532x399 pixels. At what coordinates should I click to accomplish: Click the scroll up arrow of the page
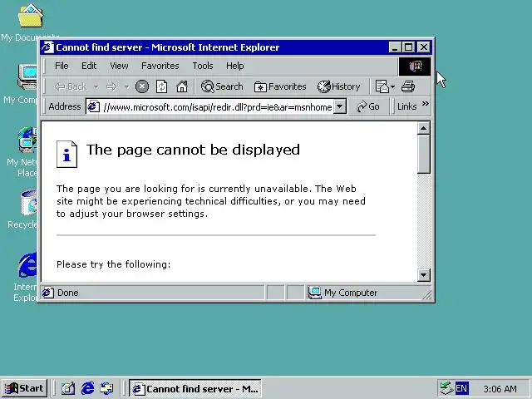[423, 128]
